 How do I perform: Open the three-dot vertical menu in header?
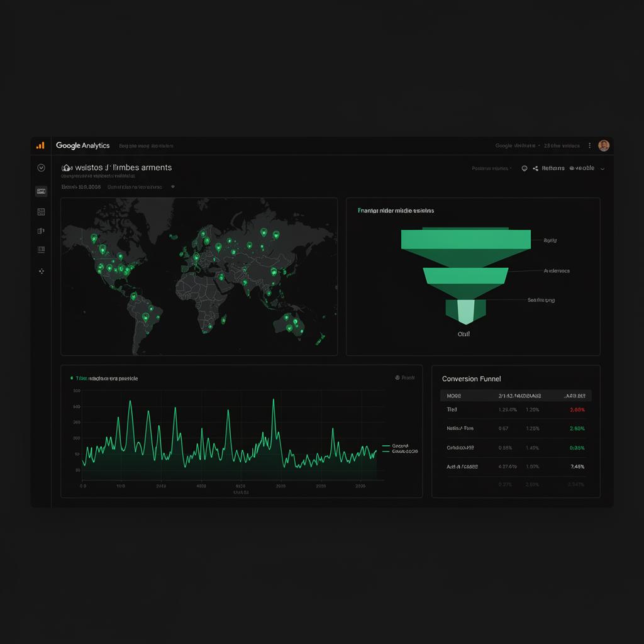(x=589, y=145)
